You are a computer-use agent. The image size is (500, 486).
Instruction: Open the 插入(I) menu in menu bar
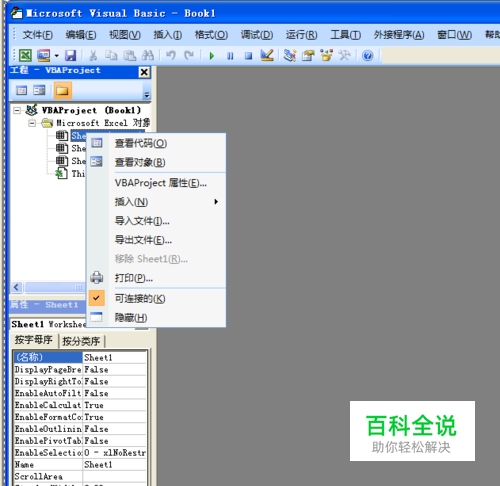[x=168, y=35]
